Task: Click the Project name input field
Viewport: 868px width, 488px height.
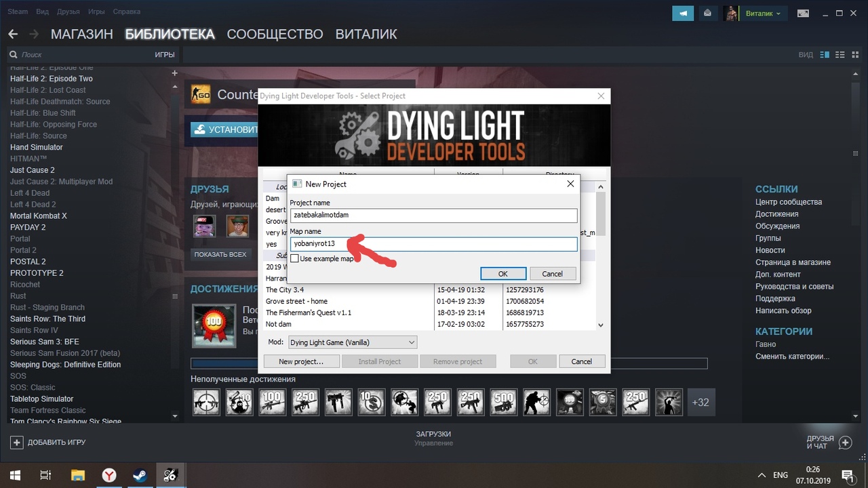Action: tap(433, 215)
